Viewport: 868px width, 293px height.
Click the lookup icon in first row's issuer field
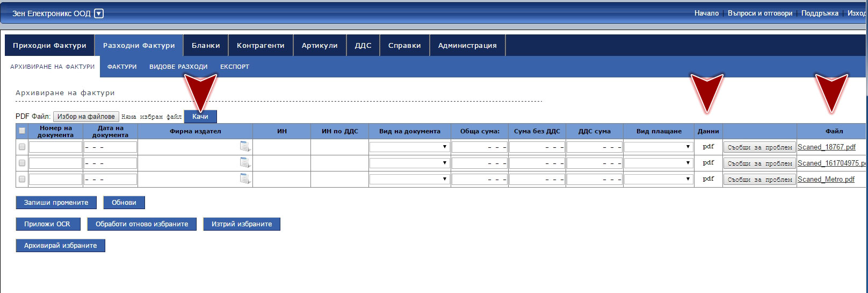245,147
